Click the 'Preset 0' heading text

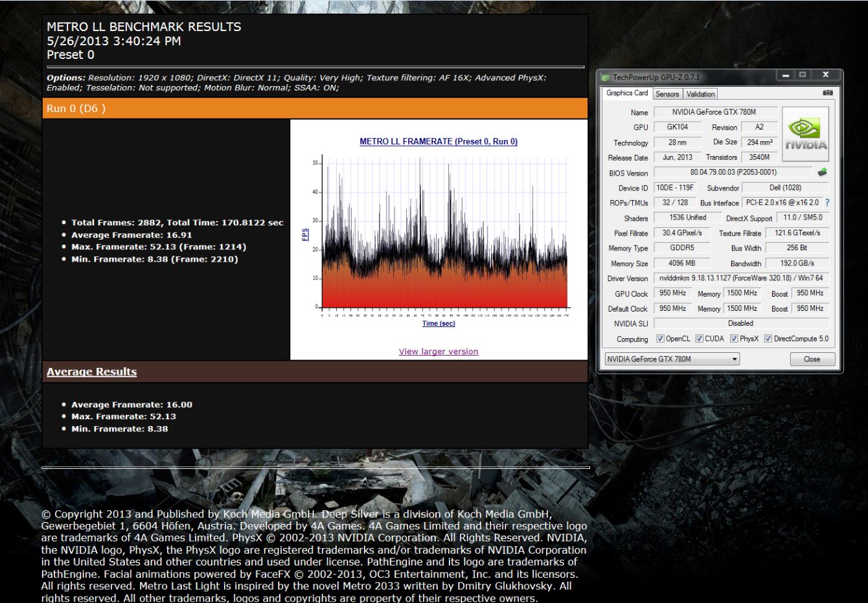(x=71, y=54)
